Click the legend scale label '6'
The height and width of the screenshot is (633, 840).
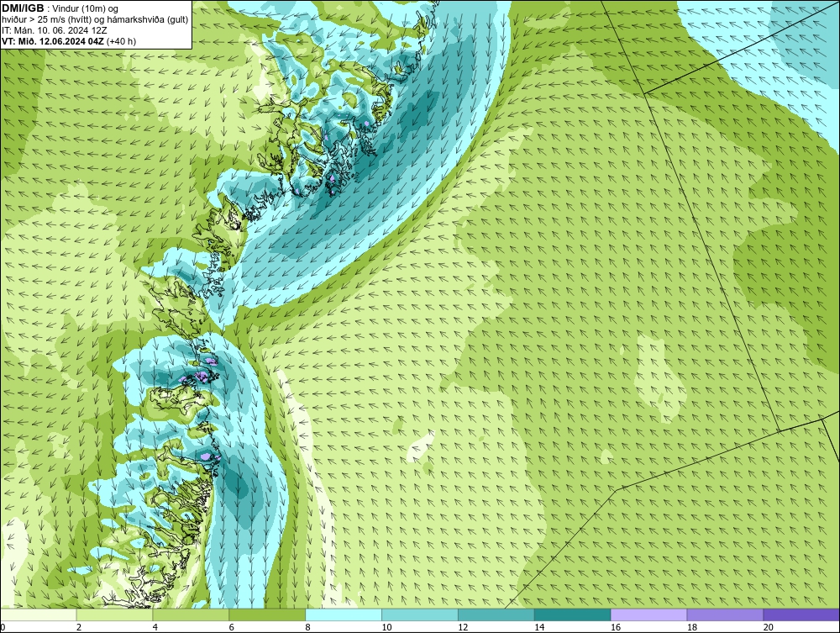click(x=232, y=627)
